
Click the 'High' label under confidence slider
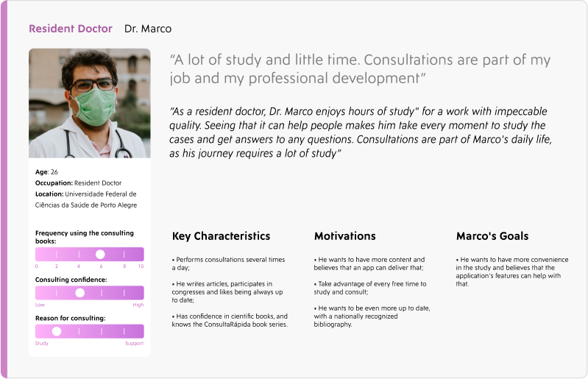click(138, 305)
